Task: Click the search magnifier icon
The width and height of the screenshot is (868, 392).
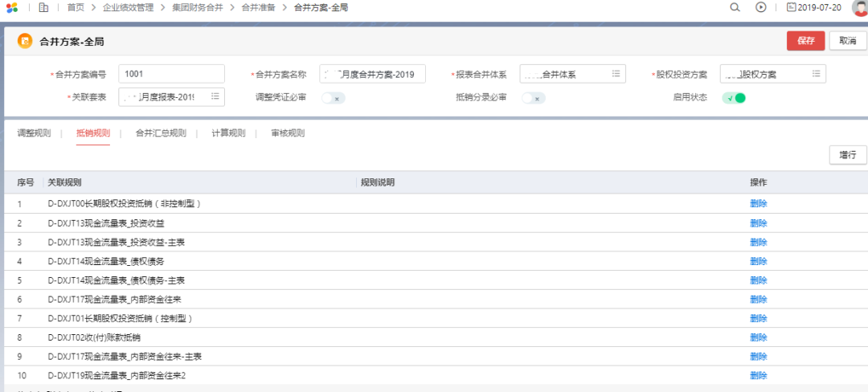Action: point(735,7)
